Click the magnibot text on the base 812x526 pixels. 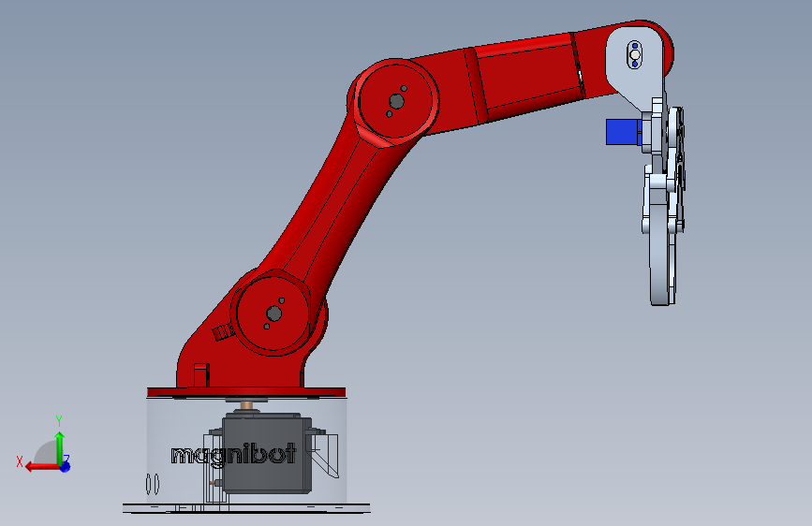233,455
